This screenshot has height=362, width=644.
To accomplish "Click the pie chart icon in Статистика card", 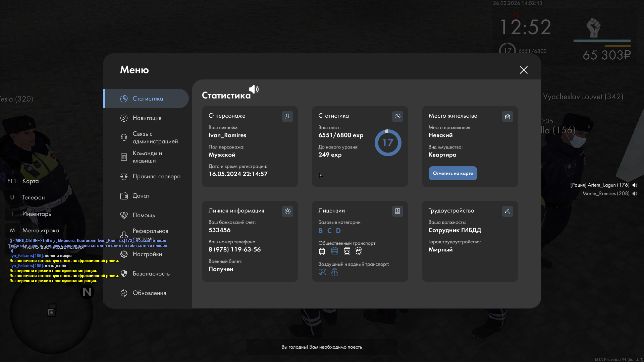I will pos(397,116).
